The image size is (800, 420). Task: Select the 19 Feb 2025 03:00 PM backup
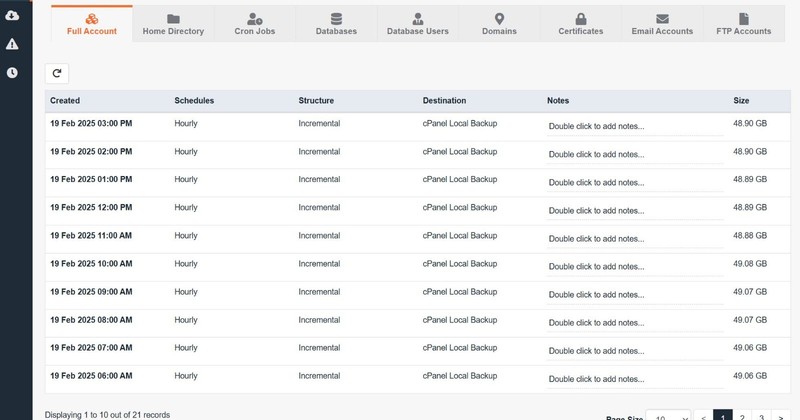point(91,123)
